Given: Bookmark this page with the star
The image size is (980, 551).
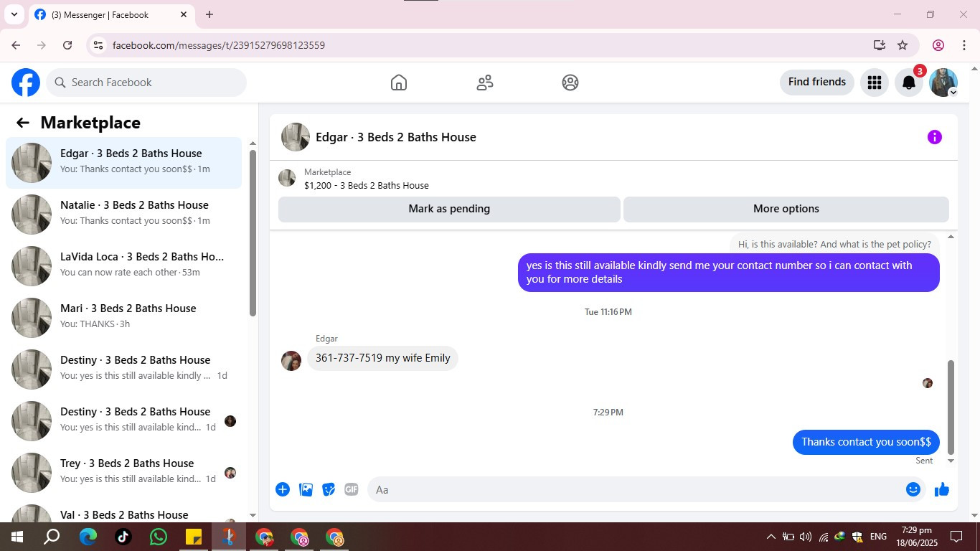Looking at the screenshot, I should 903,45.
